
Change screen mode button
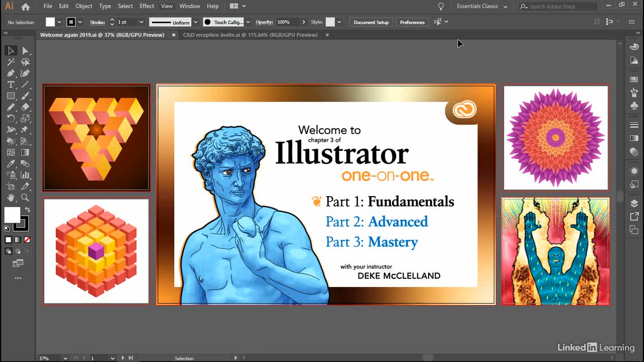tap(18, 263)
